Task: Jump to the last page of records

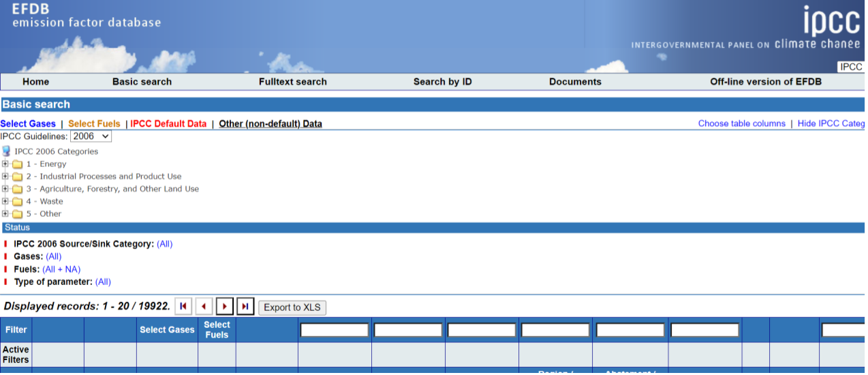Action: tap(245, 307)
